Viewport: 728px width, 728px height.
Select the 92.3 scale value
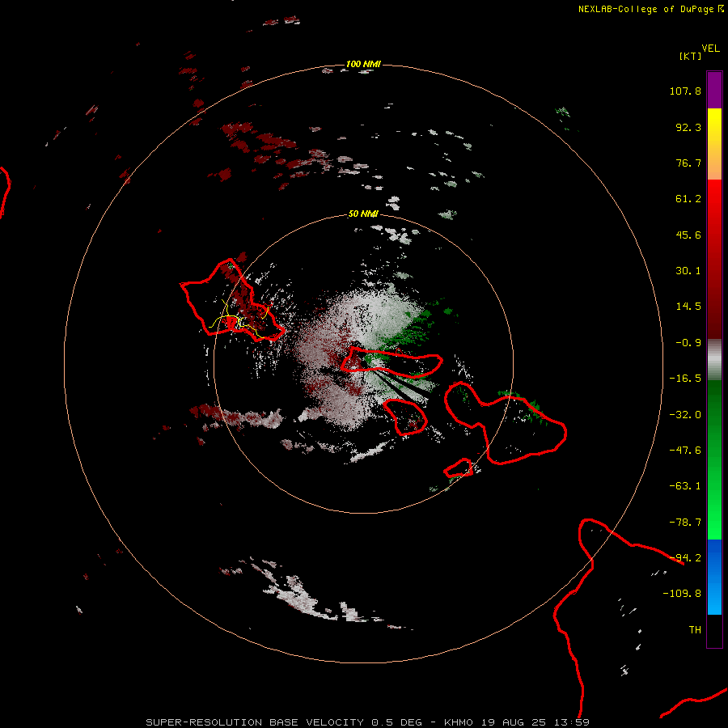click(688, 127)
